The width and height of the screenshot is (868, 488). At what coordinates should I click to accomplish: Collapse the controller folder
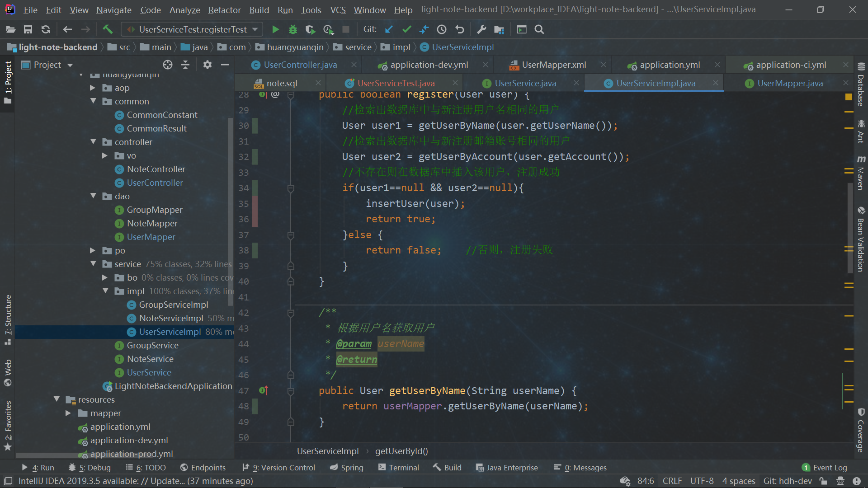tap(93, 142)
